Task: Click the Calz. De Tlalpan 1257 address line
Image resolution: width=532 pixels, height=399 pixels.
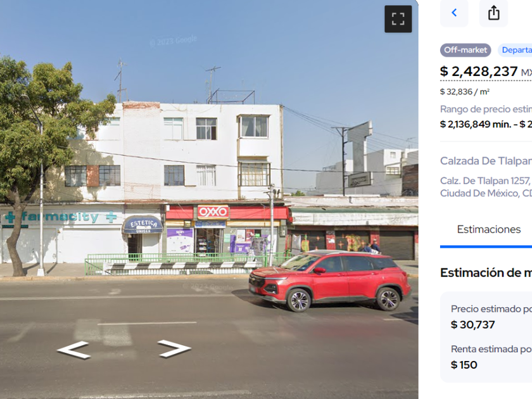Action: tap(486, 180)
